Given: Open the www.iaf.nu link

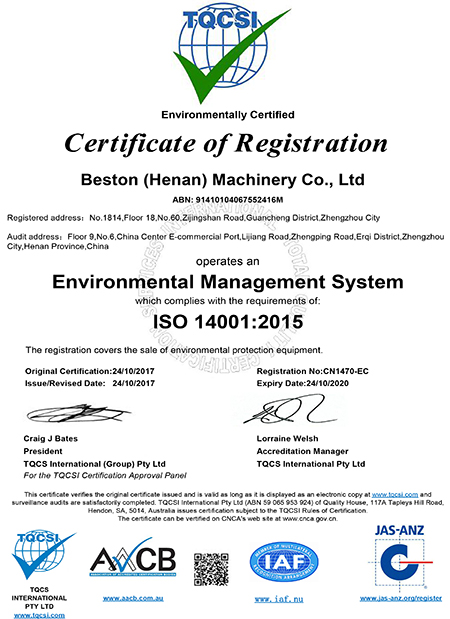Looking at the screenshot, I should (279, 599).
